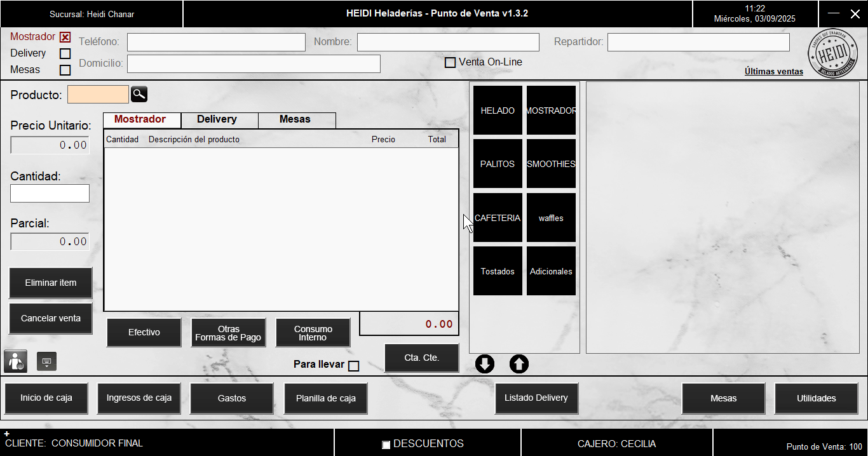Open the MOSTRADOR product category tile
The width and height of the screenshot is (868, 456).
click(551, 111)
